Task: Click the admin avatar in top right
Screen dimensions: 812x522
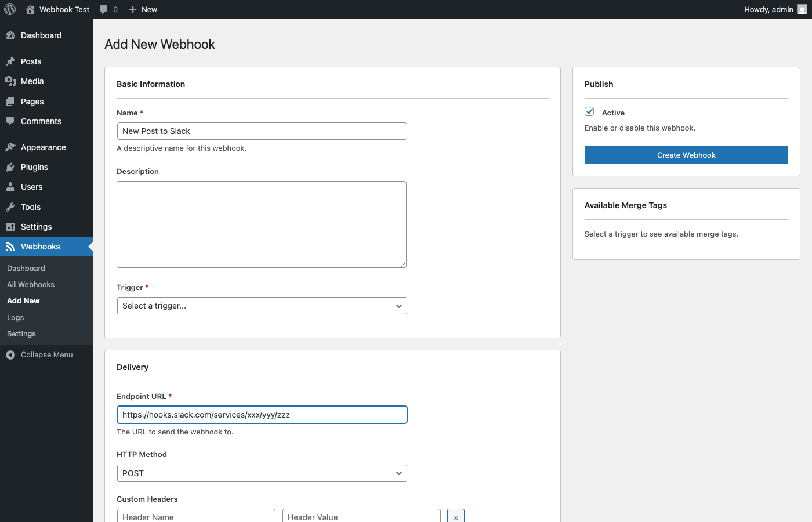Action: (x=802, y=9)
